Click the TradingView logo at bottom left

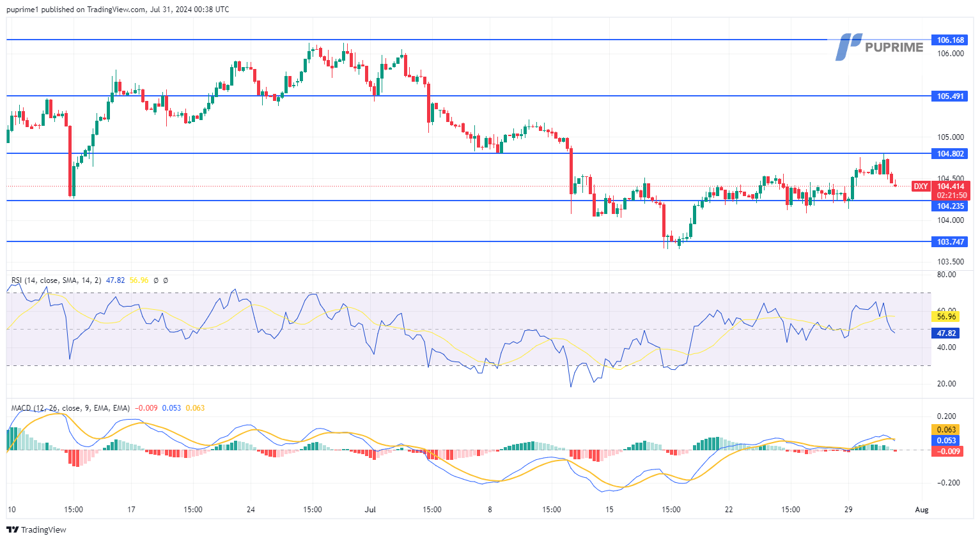[x=36, y=530]
